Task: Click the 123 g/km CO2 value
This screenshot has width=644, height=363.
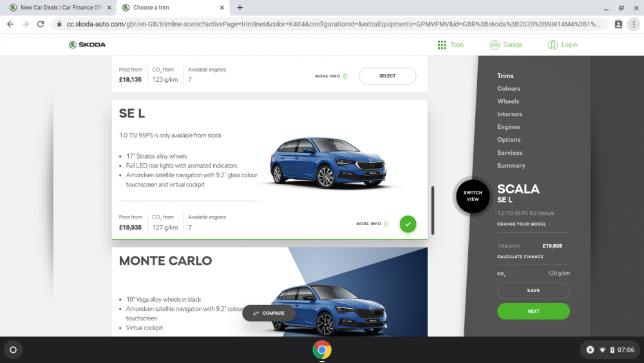Action: click(165, 80)
